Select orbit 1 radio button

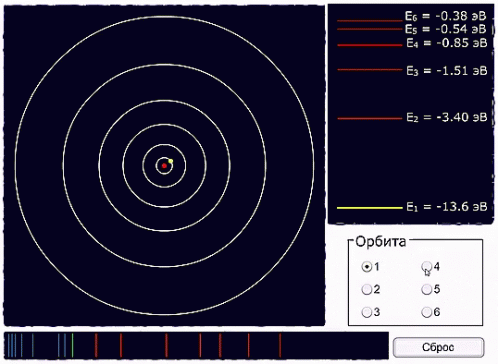(x=366, y=267)
